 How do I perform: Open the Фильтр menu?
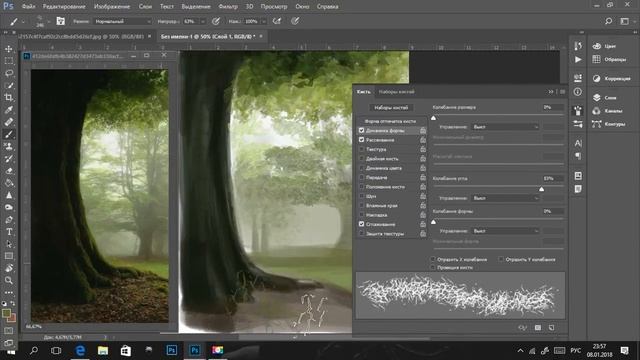tap(228, 7)
